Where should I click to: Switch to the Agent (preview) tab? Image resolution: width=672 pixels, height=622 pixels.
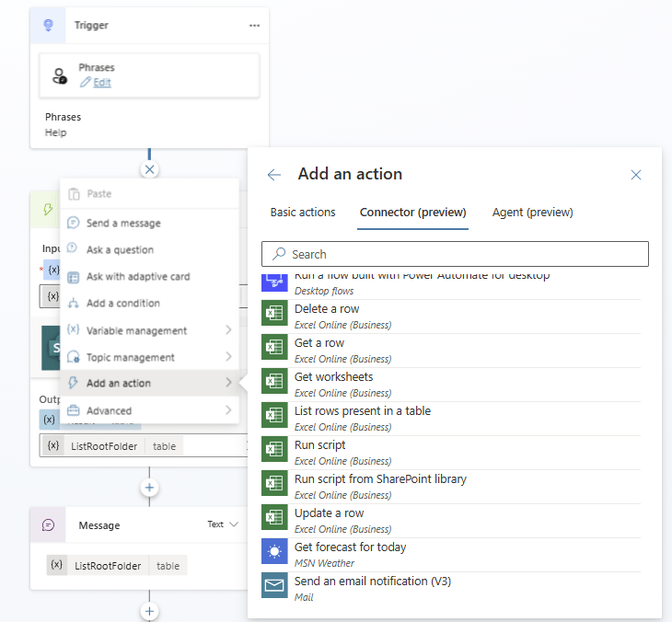pyautogui.click(x=532, y=213)
